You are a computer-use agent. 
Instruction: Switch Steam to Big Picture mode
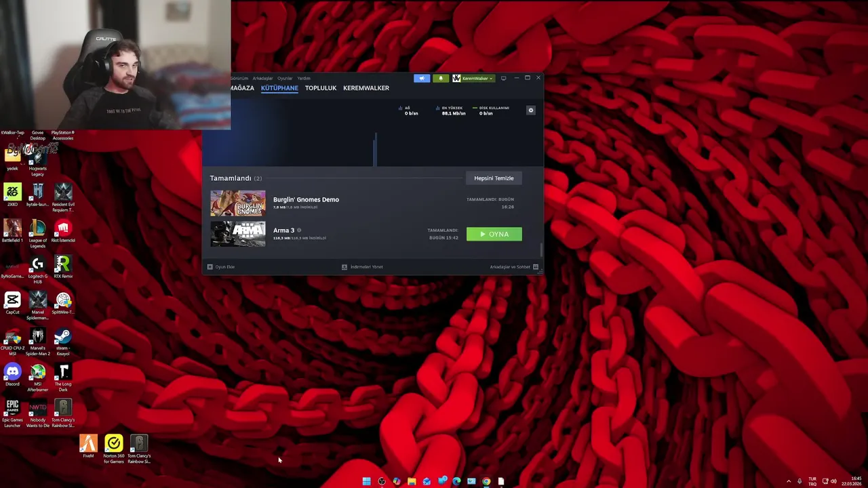coord(503,78)
